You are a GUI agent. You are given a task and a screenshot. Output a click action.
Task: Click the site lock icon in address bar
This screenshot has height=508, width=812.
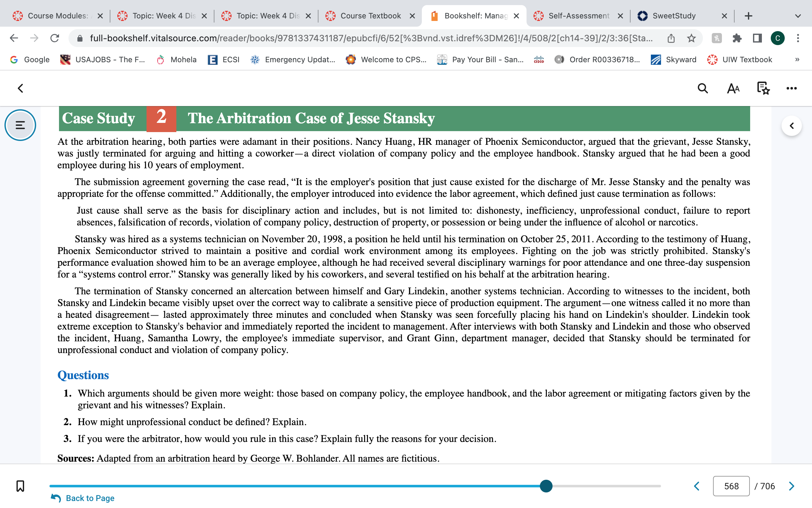click(x=80, y=38)
